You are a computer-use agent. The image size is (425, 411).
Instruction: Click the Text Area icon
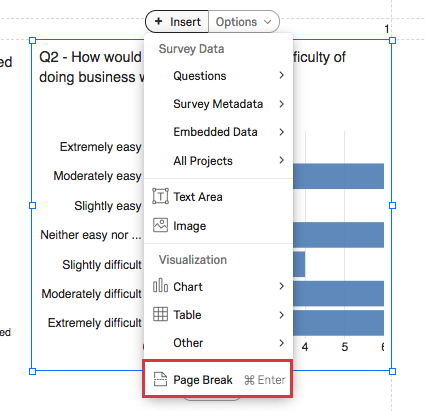click(x=160, y=196)
